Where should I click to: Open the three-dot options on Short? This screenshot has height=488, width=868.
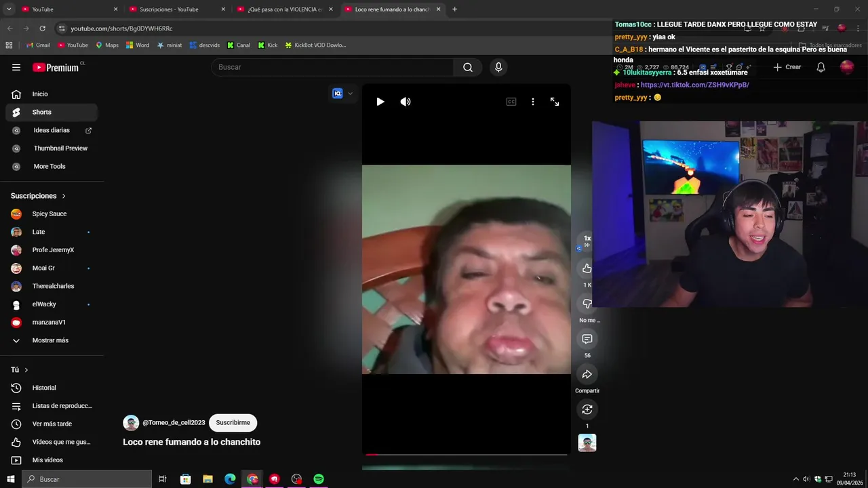(533, 102)
